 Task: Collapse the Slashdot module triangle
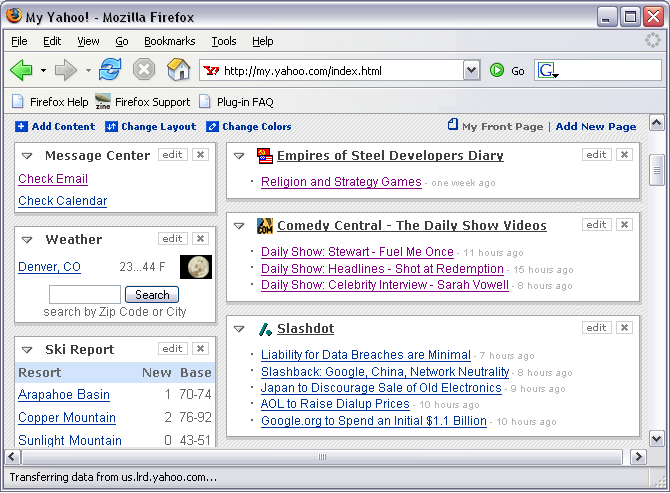coord(239,329)
